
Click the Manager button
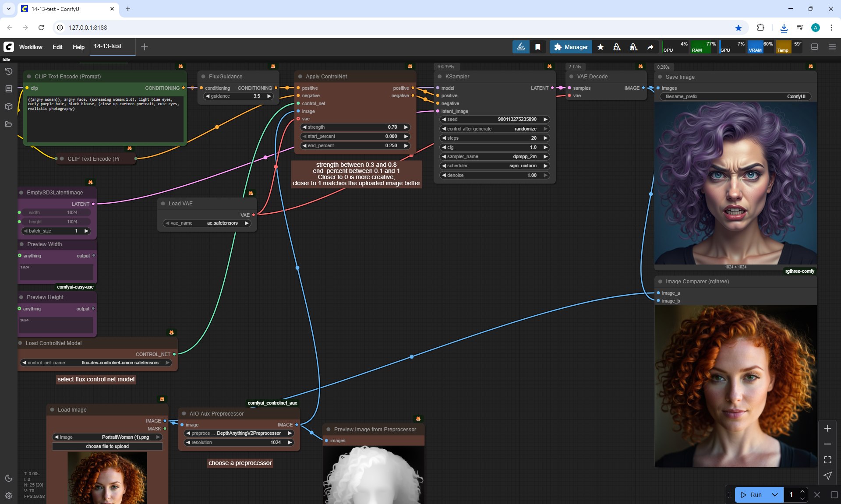[571, 47]
